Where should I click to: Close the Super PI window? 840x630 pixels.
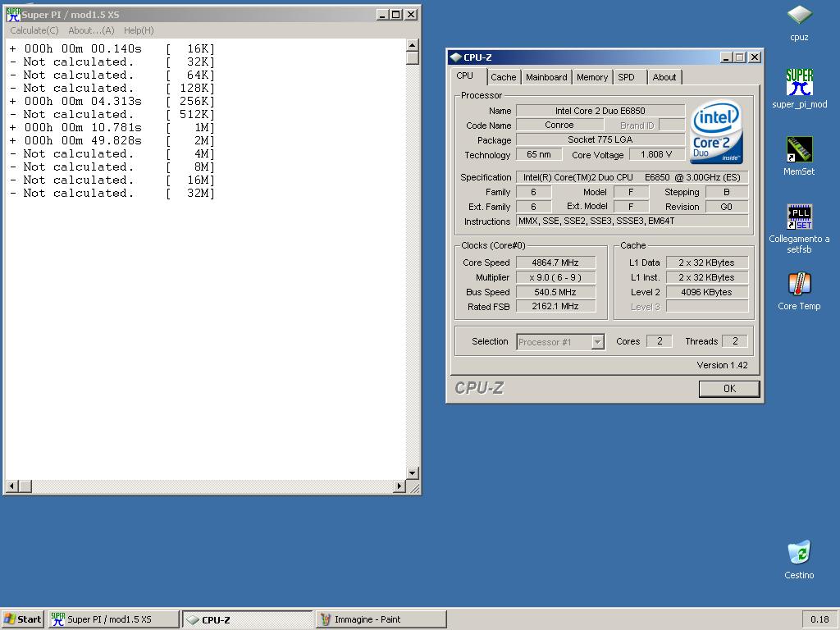(x=411, y=15)
